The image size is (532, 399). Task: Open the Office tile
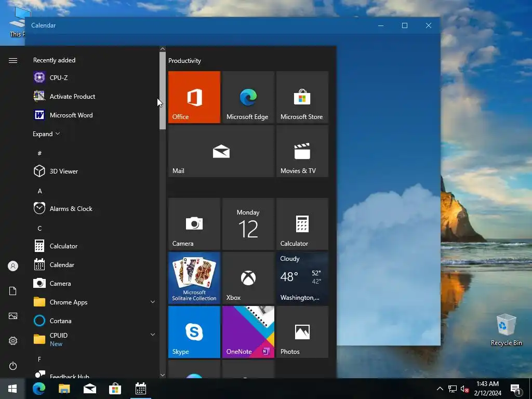tap(194, 97)
